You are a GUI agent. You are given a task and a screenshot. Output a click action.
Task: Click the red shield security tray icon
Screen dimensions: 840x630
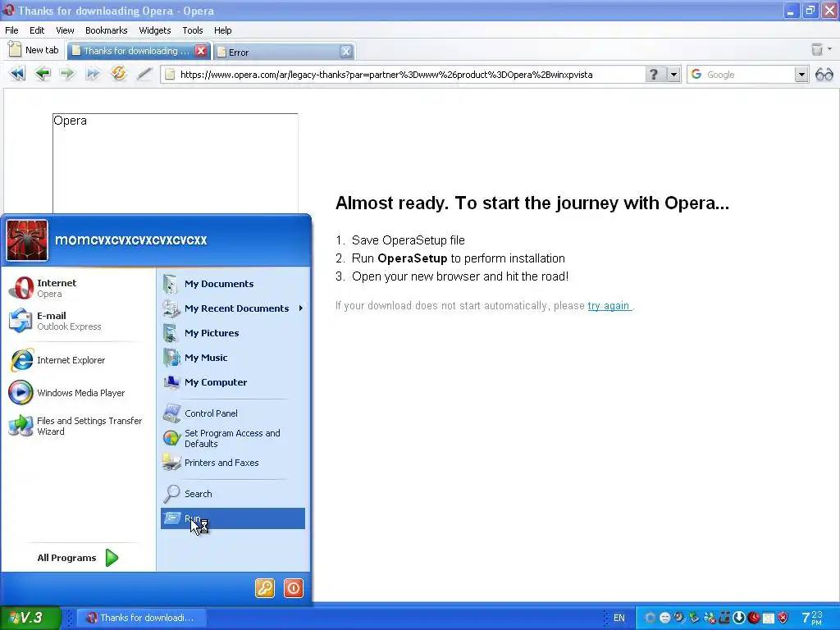(x=783, y=618)
